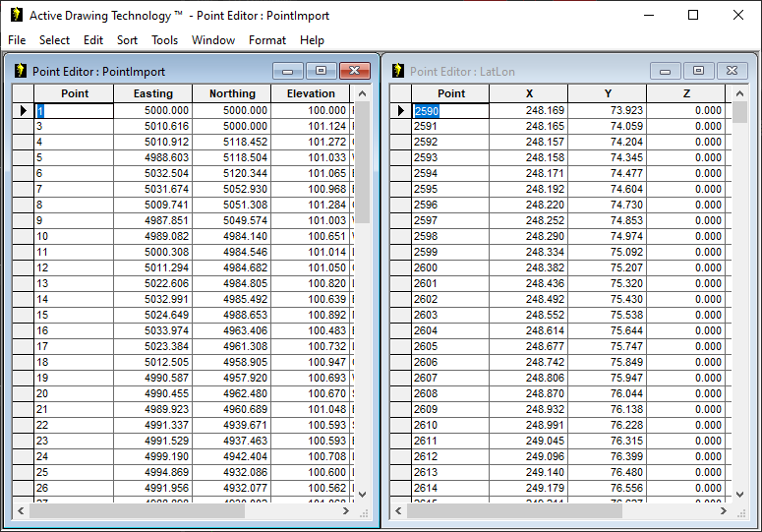
Task: Click the LatLon window title icon
Action: coord(398,71)
